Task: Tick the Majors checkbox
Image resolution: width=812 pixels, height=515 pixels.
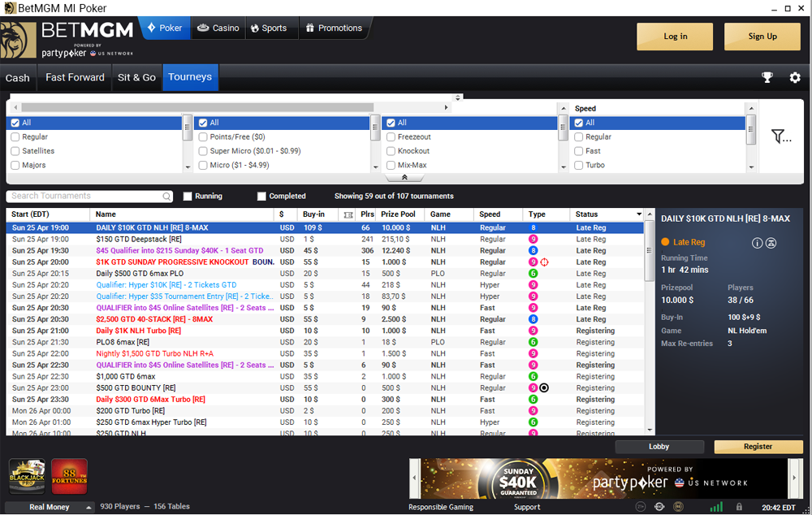Action: pyautogui.click(x=15, y=165)
